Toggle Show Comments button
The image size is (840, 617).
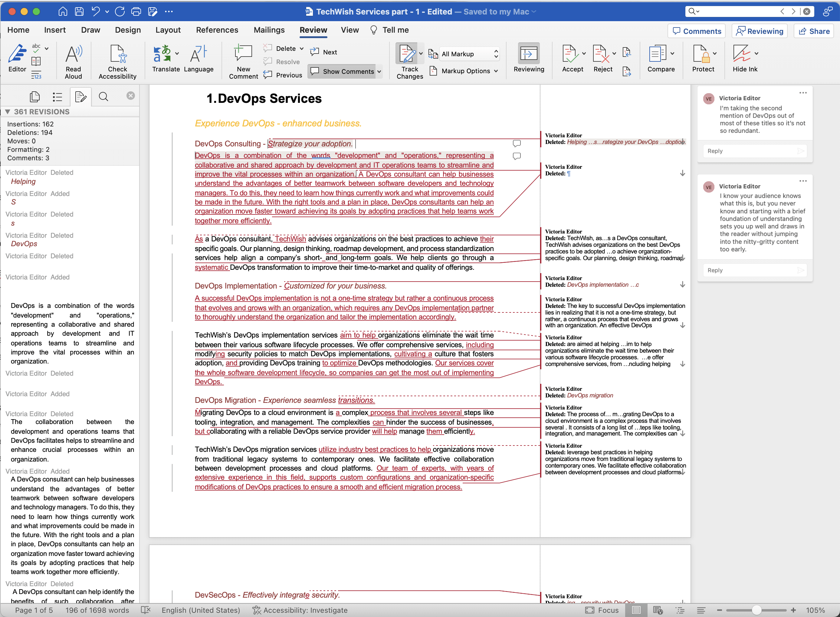pyautogui.click(x=345, y=71)
